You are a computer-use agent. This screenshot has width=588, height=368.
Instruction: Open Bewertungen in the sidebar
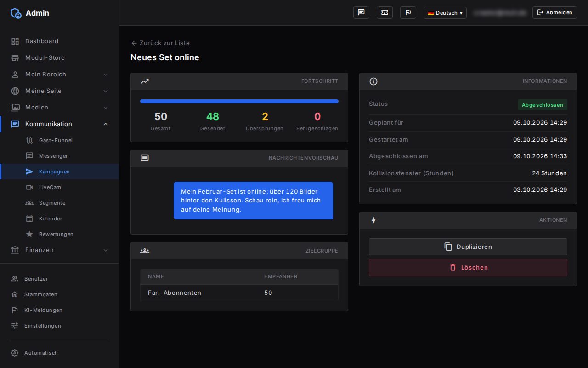click(x=60, y=234)
